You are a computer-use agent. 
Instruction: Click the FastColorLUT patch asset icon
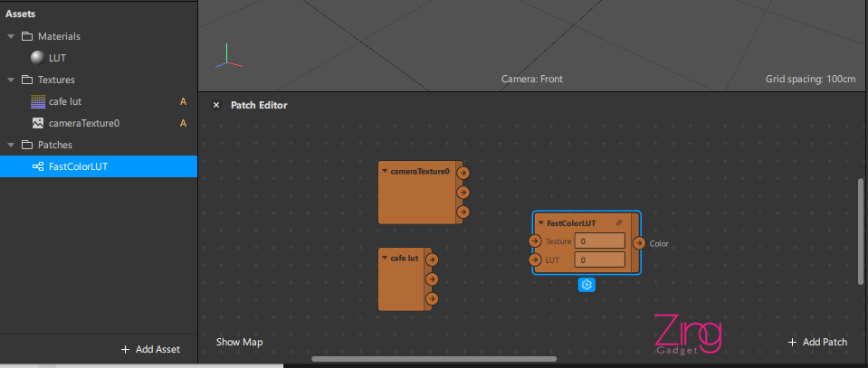(x=38, y=166)
